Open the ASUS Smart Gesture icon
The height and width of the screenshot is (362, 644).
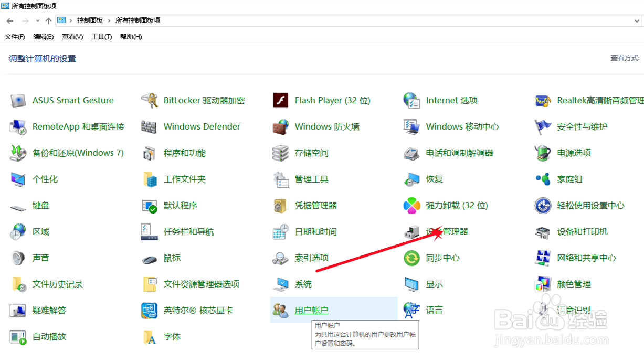click(x=18, y=100)
